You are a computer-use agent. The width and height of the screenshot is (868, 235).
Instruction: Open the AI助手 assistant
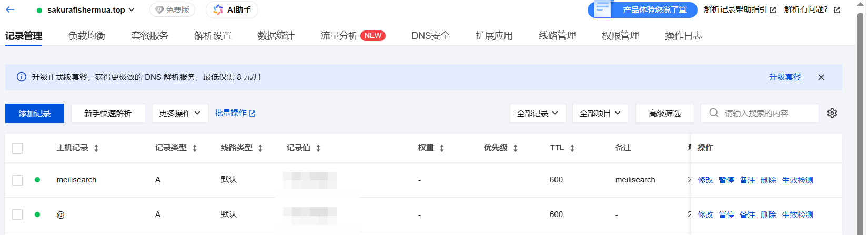(x=232, y=10)
